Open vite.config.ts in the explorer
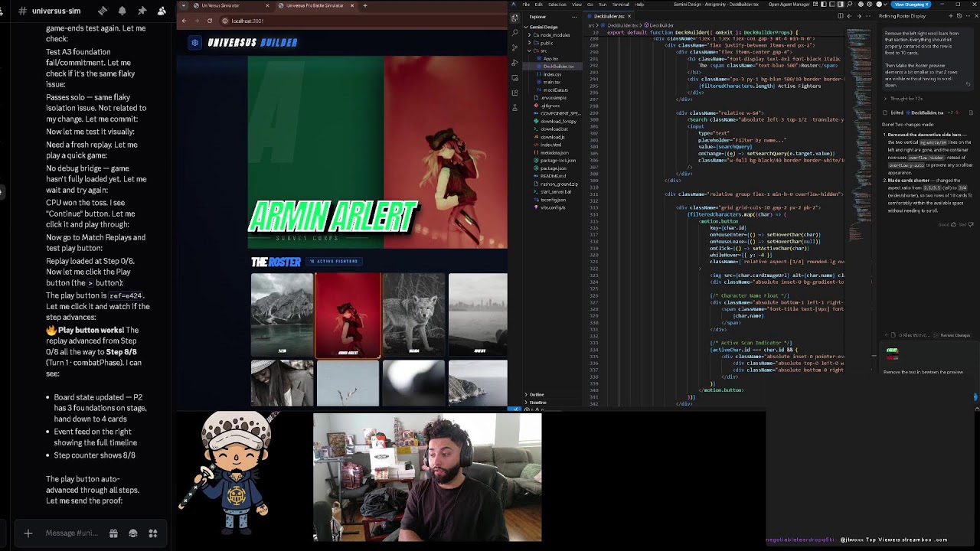This screenshot has width=980, height=551. click(552, 207)
